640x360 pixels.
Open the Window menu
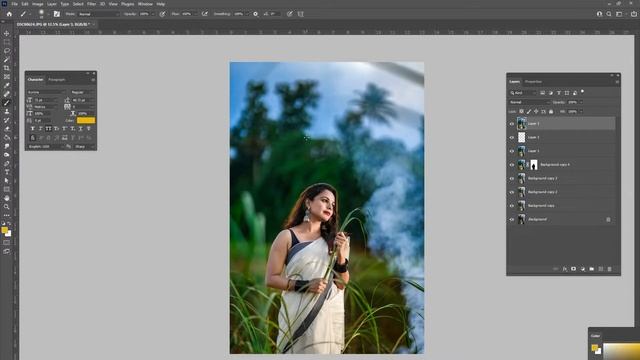tap(145, 4)
